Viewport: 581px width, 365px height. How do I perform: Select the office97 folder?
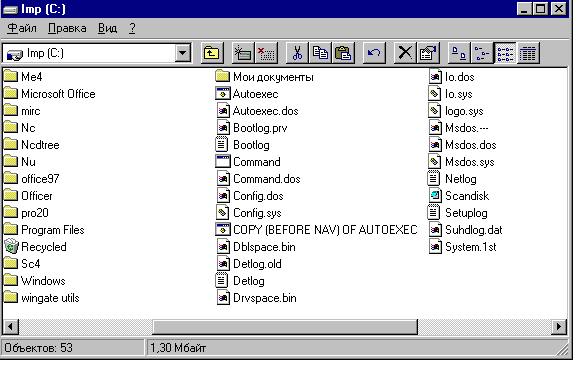(32, 179)
